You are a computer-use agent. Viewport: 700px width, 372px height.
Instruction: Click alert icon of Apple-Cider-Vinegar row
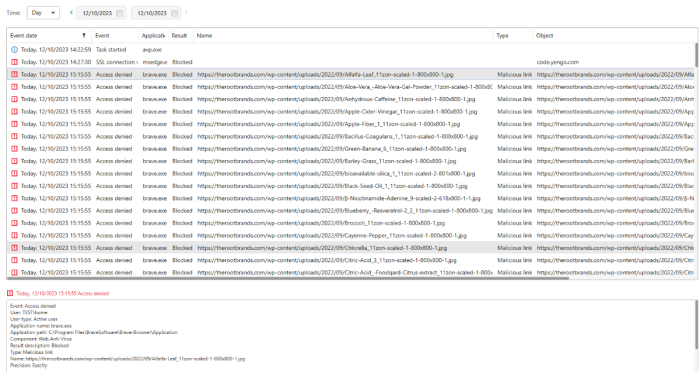[x=14, y=112]
